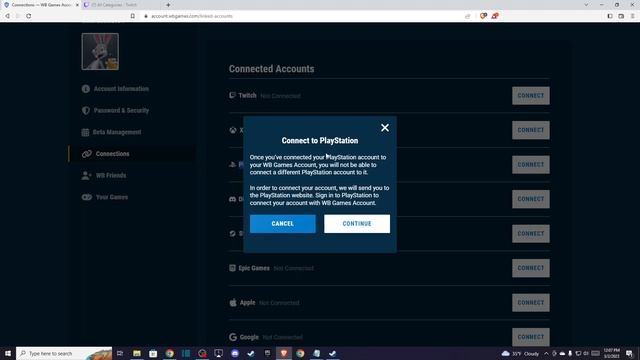This screenshot has width=640, height=360.
Task: Select Connections in sidebar
Action: coord(112,153)
